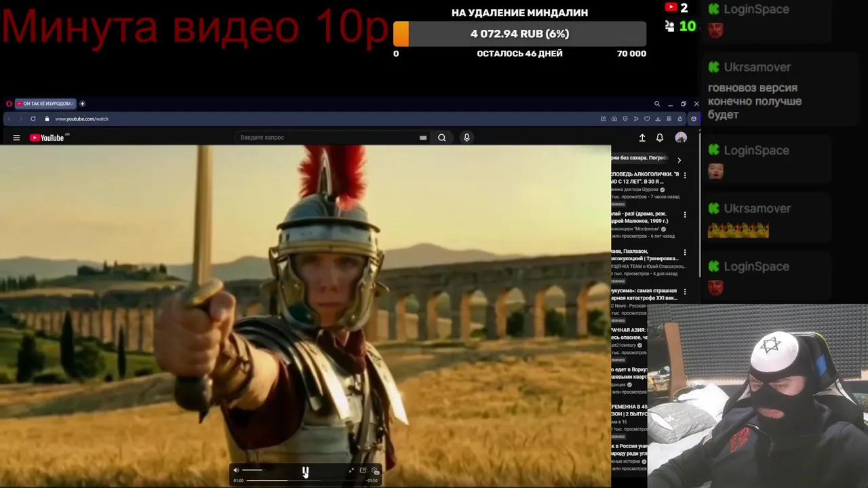This screenshot has height=488, width=868.
Task: Pause the video with center pause button
Action: point(305,470)
